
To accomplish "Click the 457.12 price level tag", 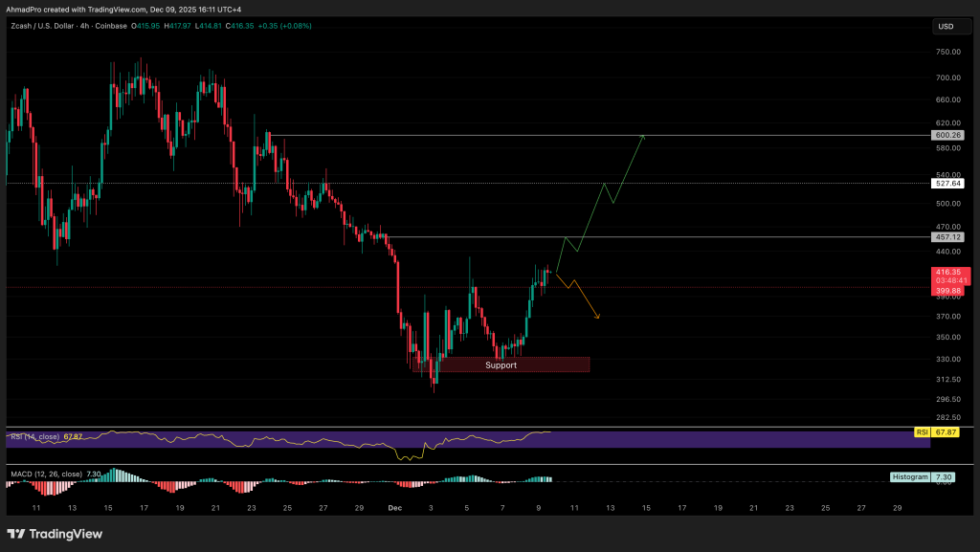I will pos(947,236).
